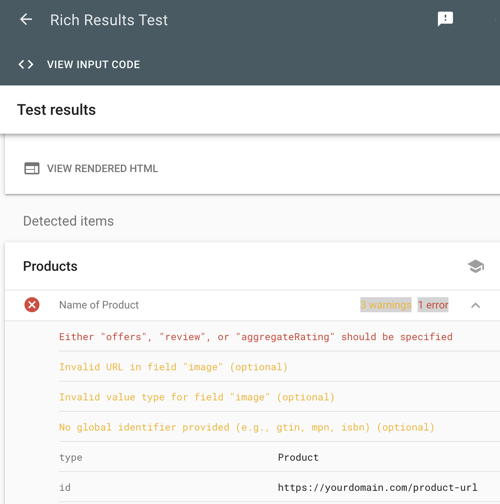Open Invalid URL in field image warning

coord(173,367)
